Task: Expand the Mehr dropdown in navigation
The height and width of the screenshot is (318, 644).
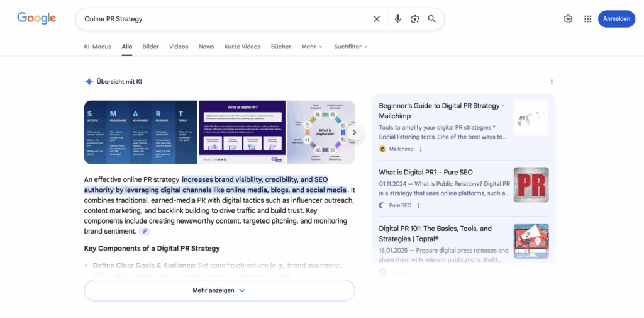Action: pos(311,47)
